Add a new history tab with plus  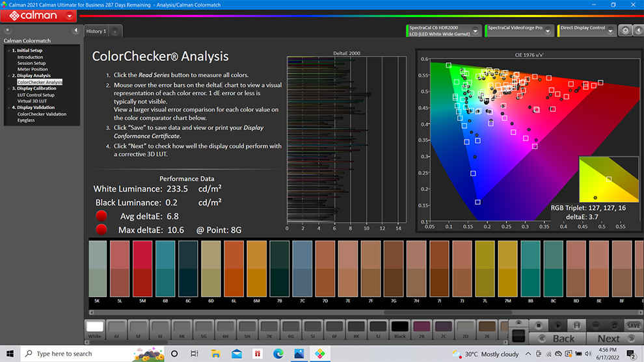[115, 32]
